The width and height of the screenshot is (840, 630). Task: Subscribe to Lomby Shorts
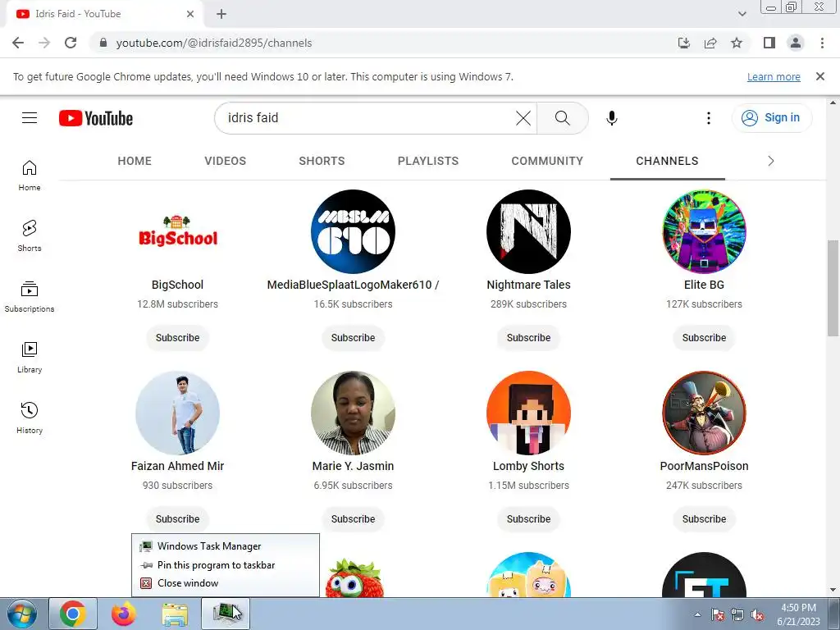[x=528, y=518]
